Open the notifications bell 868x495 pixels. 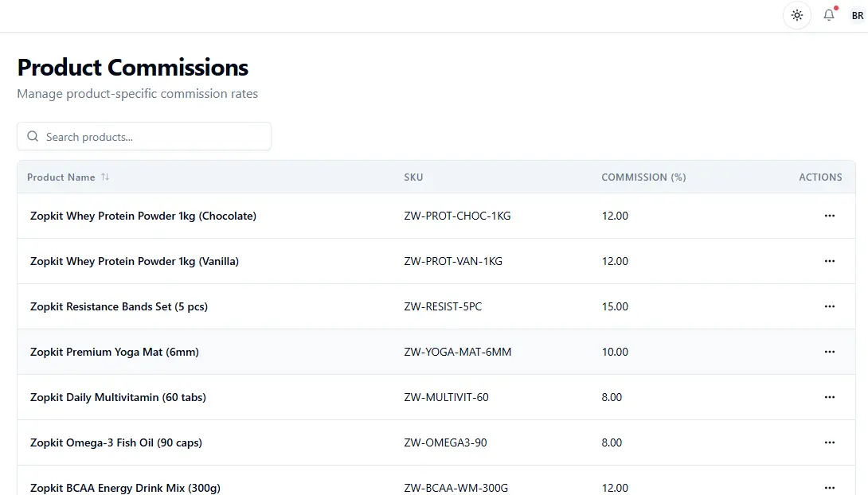(x=829, y=15)
